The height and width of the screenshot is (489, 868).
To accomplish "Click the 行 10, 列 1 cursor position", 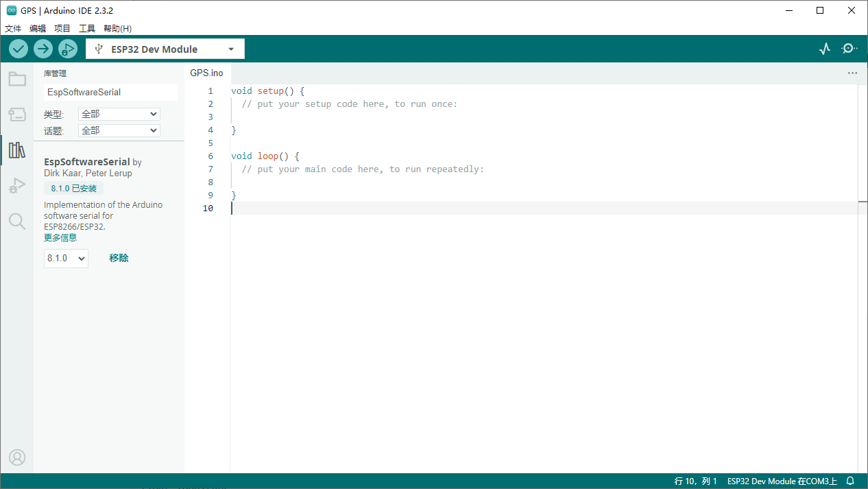I will click(695, 481).
